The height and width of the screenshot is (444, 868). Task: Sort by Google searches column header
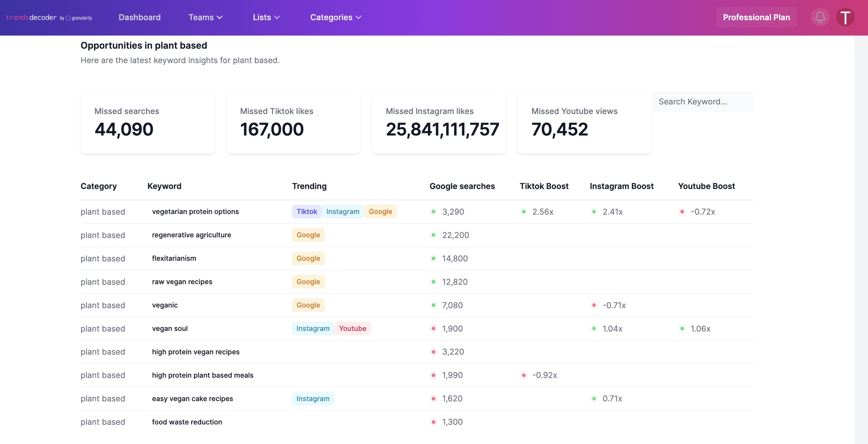(462, 186)
